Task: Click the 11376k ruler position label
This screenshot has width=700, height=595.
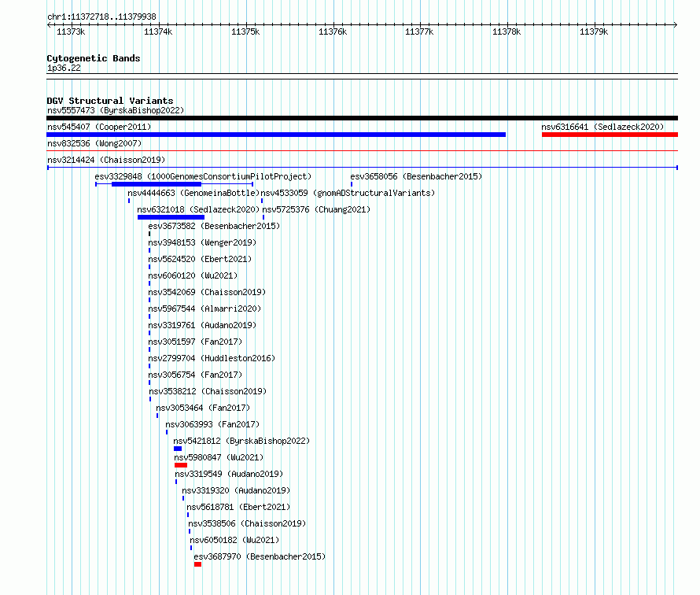Action: (x=333, y=31)
